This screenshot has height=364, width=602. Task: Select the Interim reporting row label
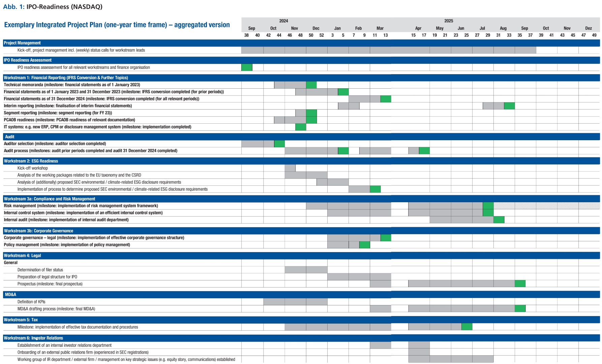[68, 106]
